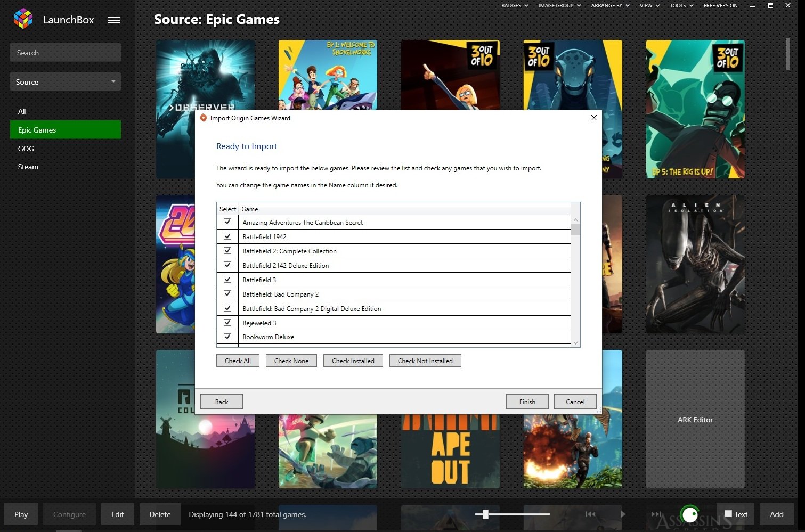
Task: Close the Import Origin Games Wizard dialog
Action: point(594,118)
